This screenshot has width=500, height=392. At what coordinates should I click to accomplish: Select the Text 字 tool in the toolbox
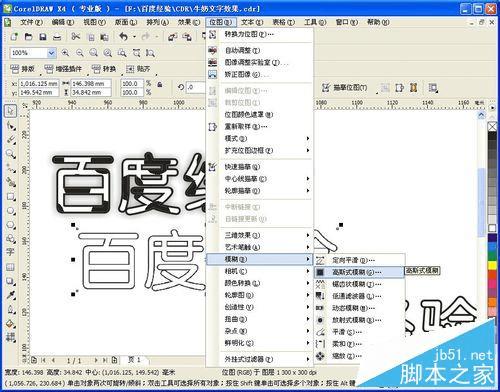pyautogui.click(x=10, y=252)
